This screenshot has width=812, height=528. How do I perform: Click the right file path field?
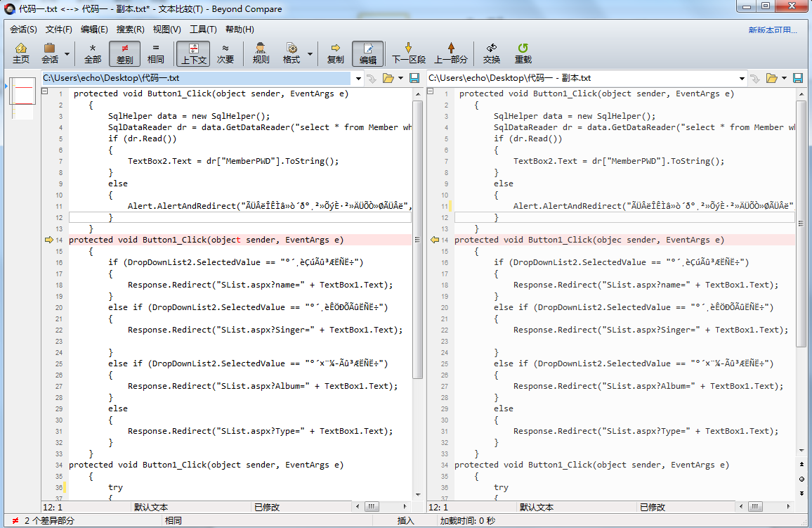tap(583, 78)
